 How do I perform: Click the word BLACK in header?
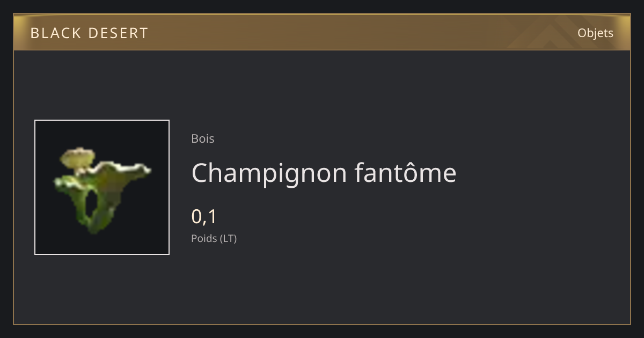(55, 33)
